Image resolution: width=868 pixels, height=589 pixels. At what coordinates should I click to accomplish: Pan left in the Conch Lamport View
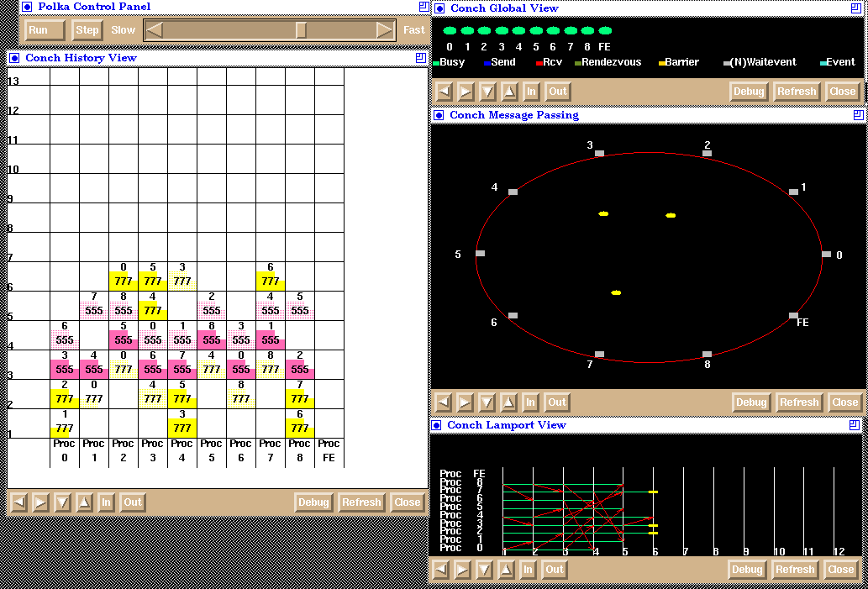click(441, 570)
